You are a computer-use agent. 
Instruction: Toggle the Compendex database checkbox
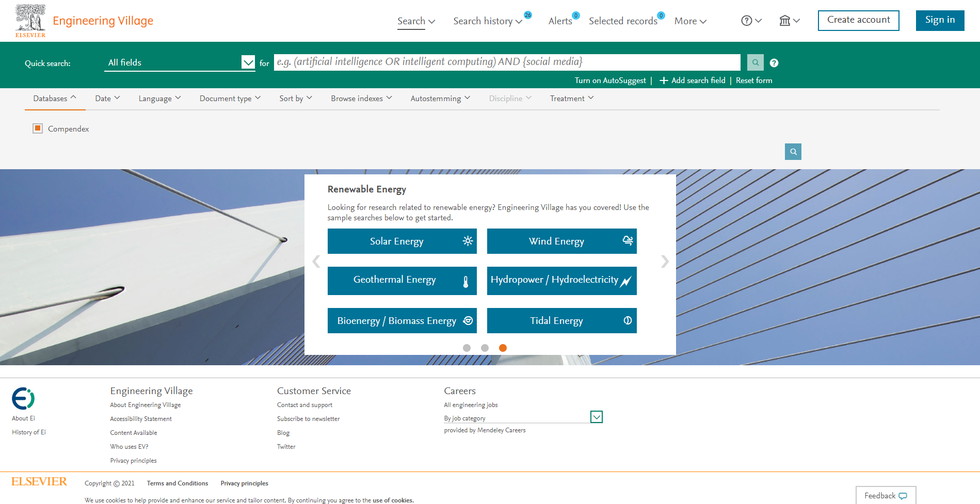click(38, 128)
